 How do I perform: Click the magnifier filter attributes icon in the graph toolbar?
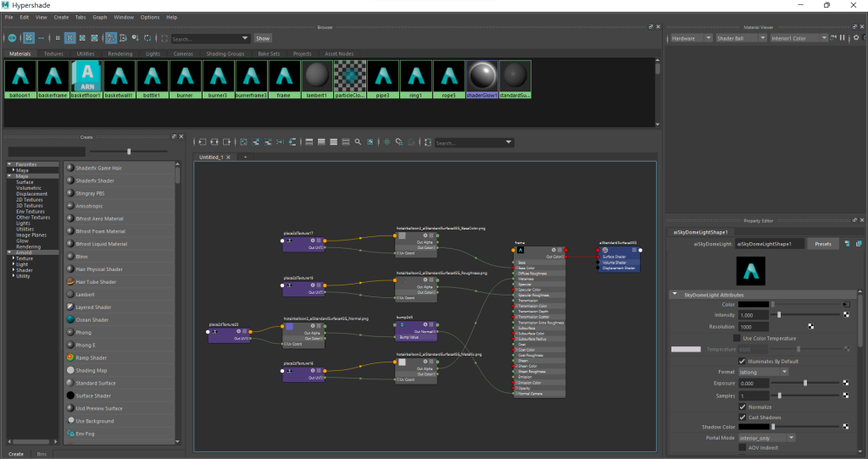[x=358, y=142]
